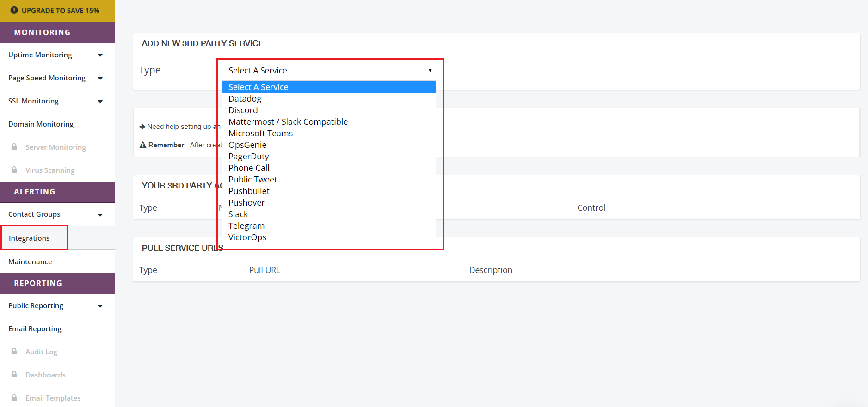
Task: Open locked Audit Log item
Action: coord(41,352)
